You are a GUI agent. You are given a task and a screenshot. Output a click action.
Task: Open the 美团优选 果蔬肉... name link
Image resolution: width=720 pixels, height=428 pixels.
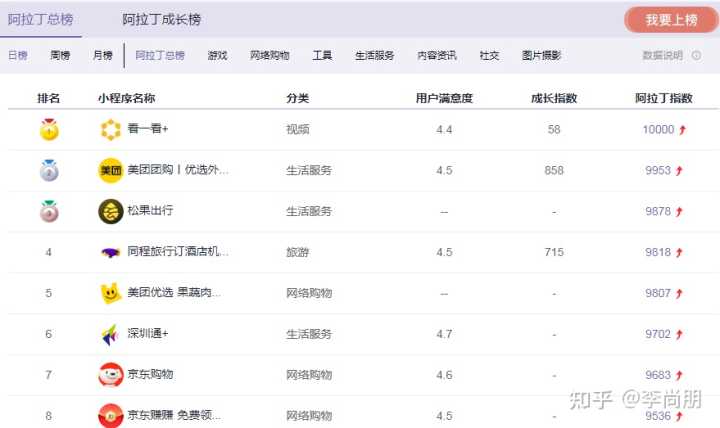click(x=174, y=292)
